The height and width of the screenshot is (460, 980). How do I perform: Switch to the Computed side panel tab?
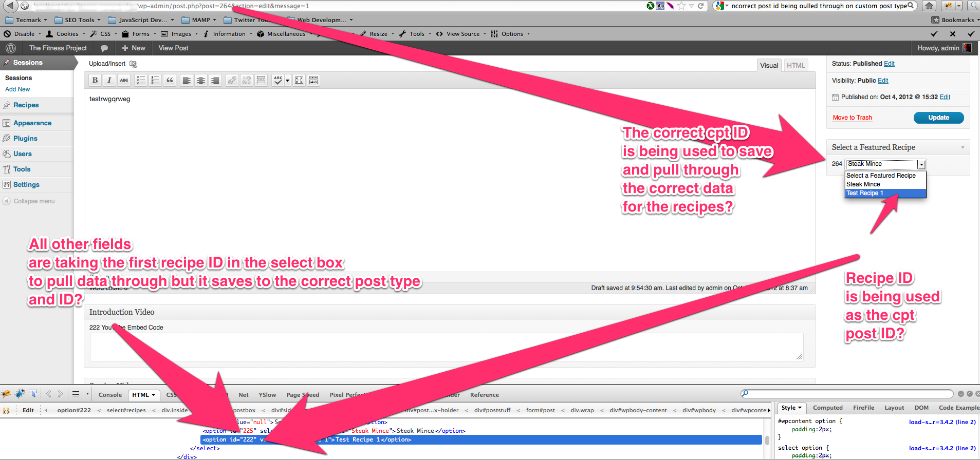click(x=827, y=408)
